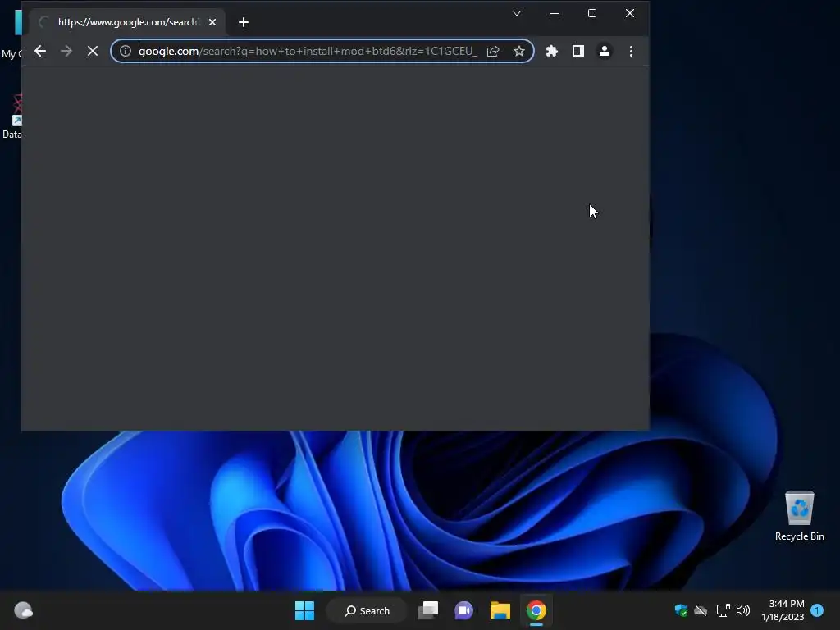Viewport: 840px width, 630px height.
Task: Click the taskbar Search box
Action: click(x=367, y=610)
